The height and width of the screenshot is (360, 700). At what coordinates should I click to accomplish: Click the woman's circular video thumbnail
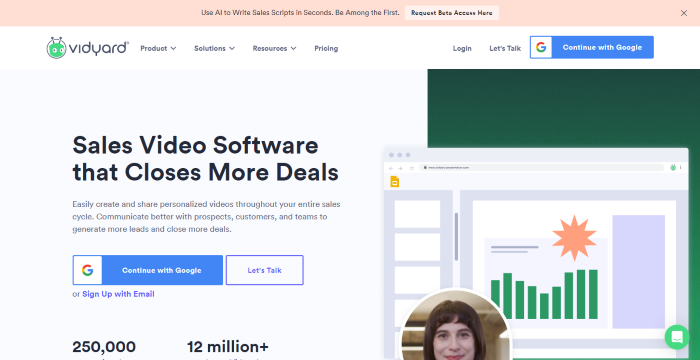point(456,326)
